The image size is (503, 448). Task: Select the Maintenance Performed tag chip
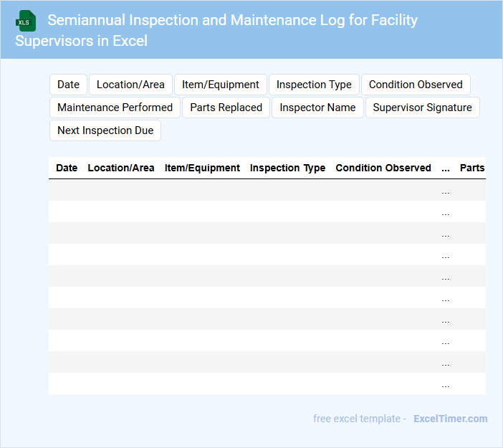(115, 108)
